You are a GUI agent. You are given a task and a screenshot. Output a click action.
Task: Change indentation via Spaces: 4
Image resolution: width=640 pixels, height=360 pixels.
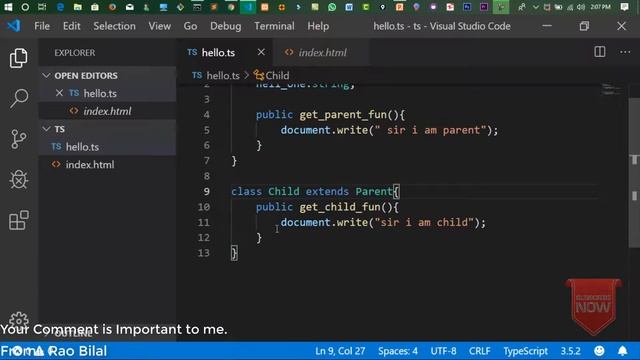(398, 351)
